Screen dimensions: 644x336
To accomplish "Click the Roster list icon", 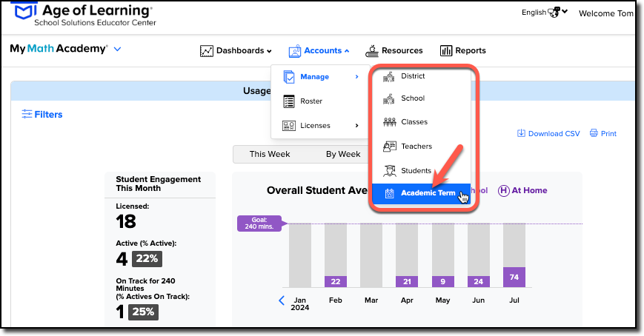I will [289, 101].
